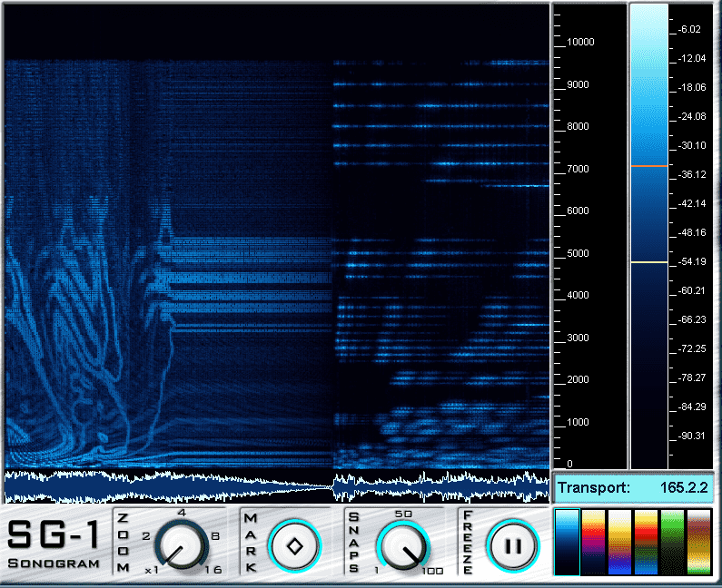Click the Transport position display

[x=633, y=487]
